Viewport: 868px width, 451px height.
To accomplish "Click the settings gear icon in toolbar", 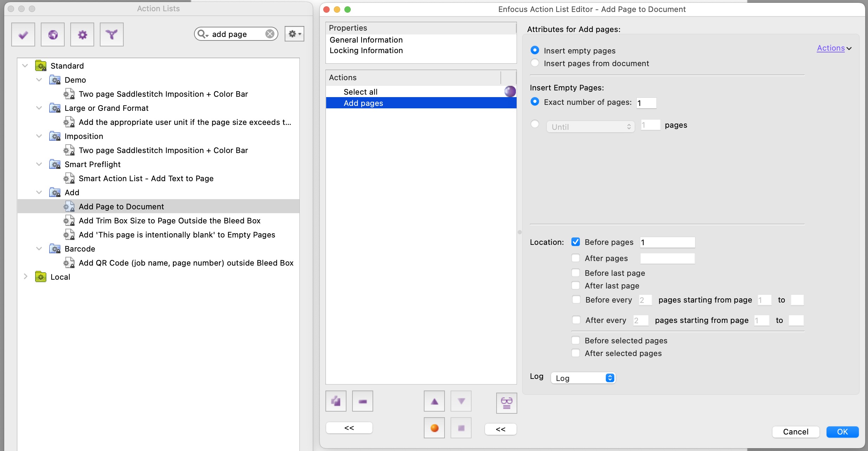I will [x=82, y=34].
